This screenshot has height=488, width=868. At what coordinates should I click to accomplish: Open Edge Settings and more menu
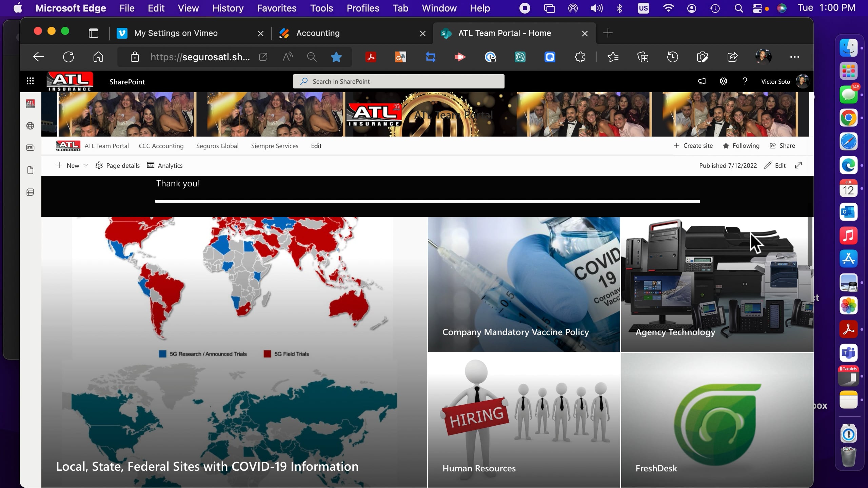pyautogui.click(x=794, y=57)
